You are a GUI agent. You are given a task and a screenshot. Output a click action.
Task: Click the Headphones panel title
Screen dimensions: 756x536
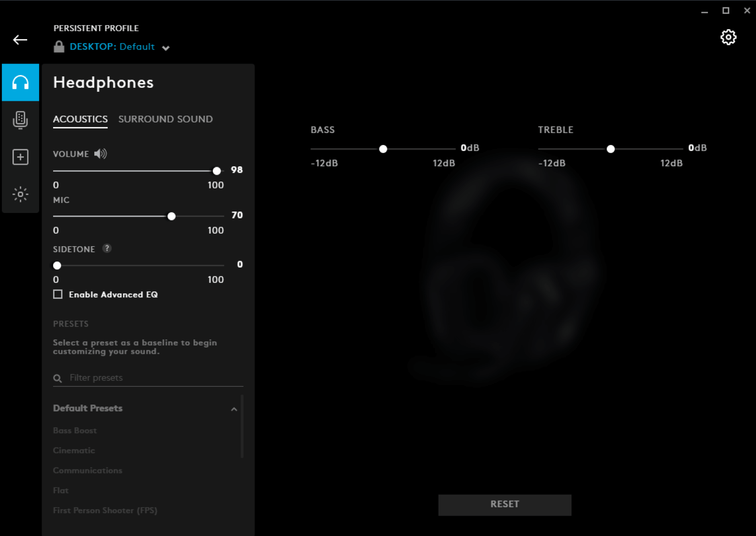coord(103,82)
